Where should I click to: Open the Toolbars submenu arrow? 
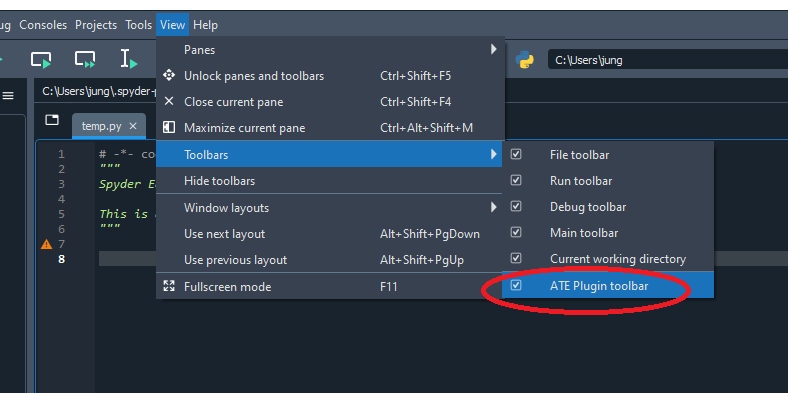click(494, 154)
